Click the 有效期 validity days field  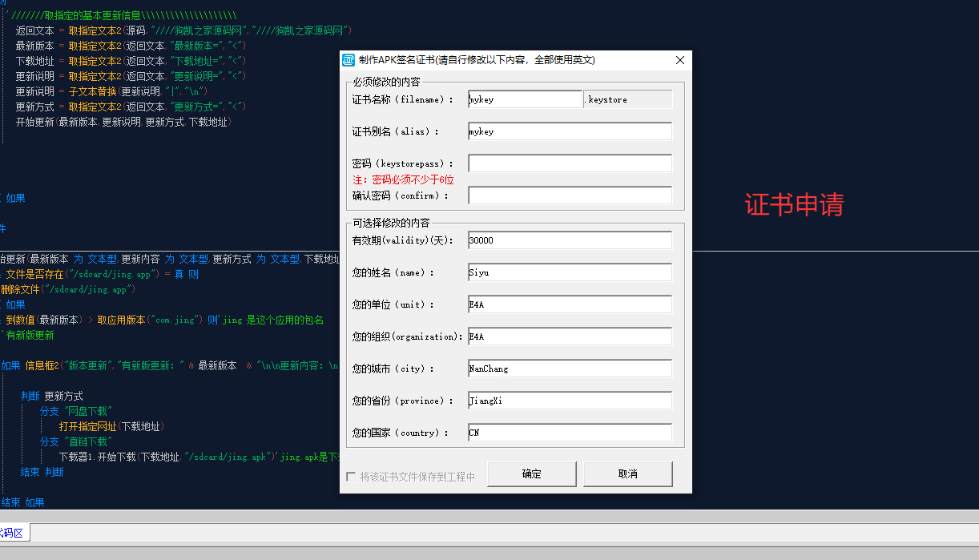click(570, 240)
